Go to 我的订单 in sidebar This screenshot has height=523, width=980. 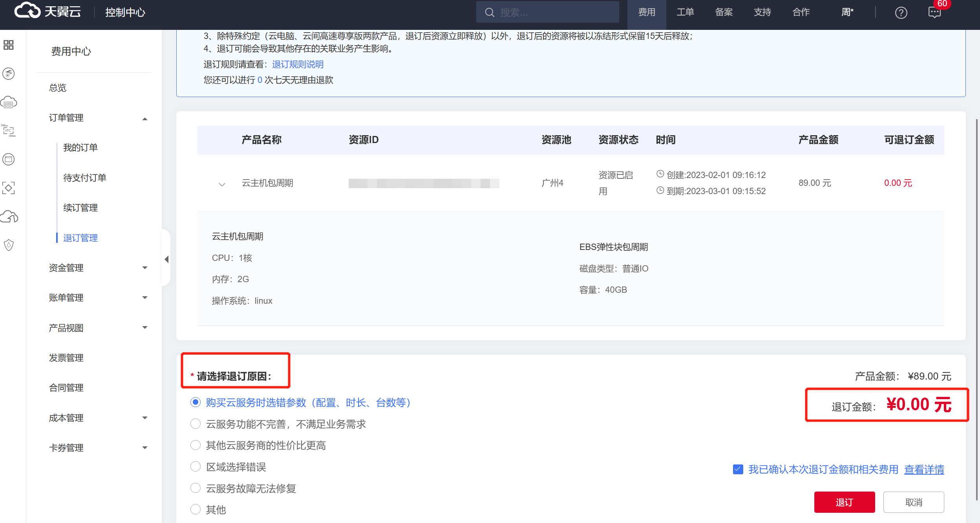click(80, 148)
